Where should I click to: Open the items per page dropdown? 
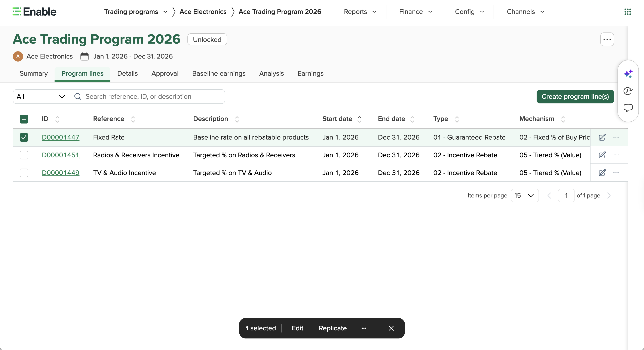tap(524, 196)
